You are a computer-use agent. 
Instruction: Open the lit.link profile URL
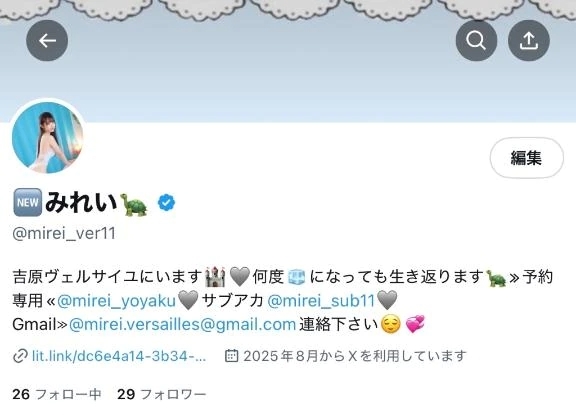coord(119,356)
